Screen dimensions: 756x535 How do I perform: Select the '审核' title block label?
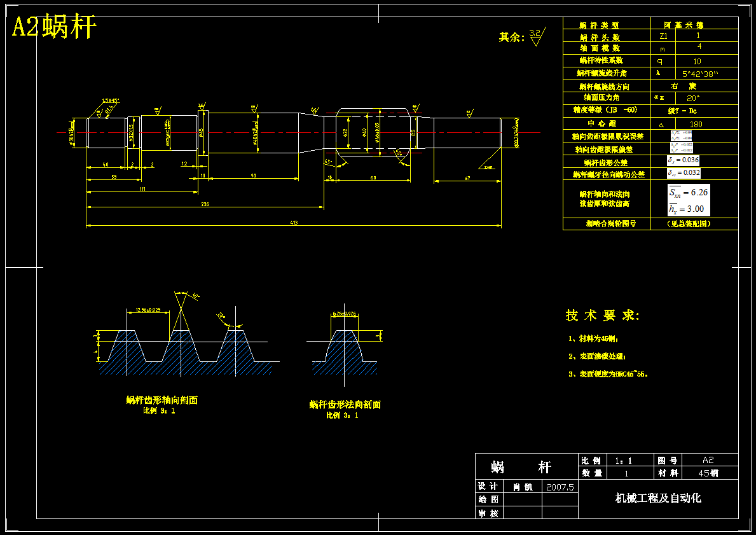tap(488, 514)
